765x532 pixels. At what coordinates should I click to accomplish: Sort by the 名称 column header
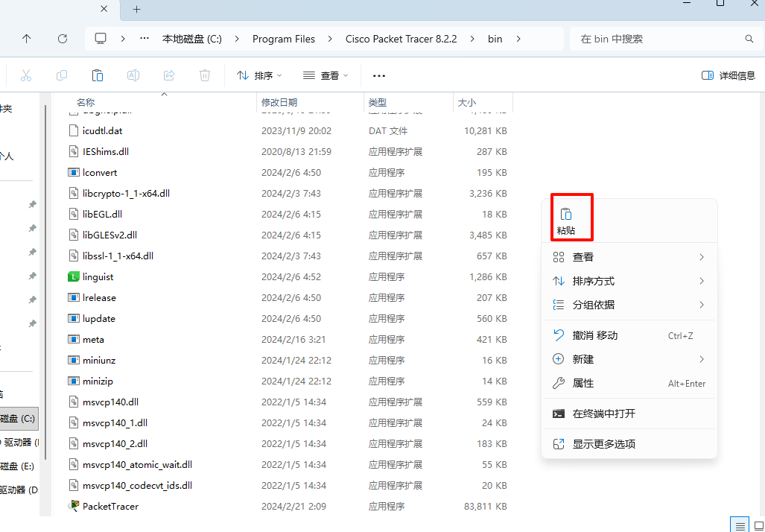pos(86,103)
